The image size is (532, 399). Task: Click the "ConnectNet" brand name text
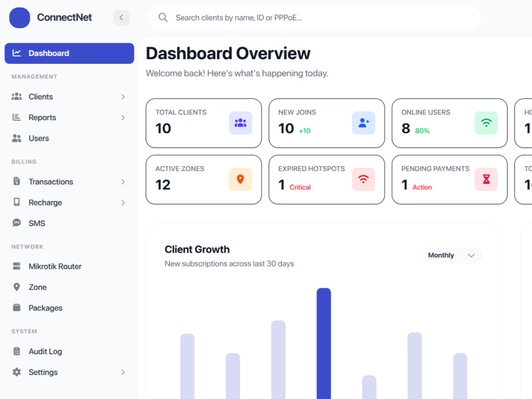pos(64,18)
